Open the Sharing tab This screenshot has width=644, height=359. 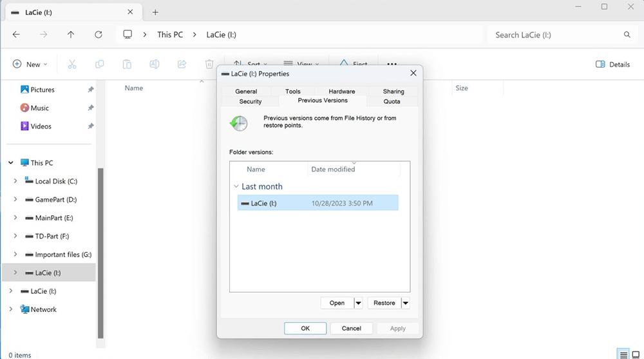[393, 92]
